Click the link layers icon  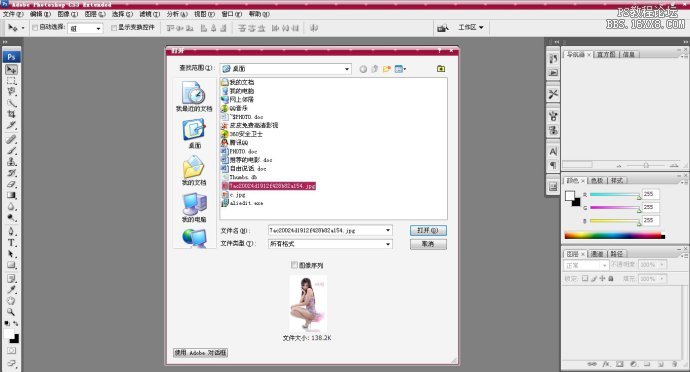click(x=592, y=364)
